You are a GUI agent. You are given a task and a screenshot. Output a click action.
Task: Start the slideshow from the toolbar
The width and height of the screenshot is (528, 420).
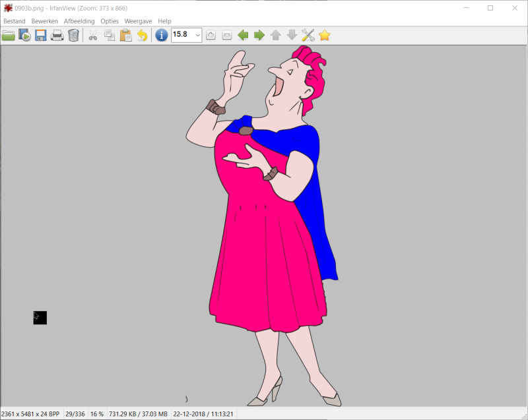(x=25, y=36)
